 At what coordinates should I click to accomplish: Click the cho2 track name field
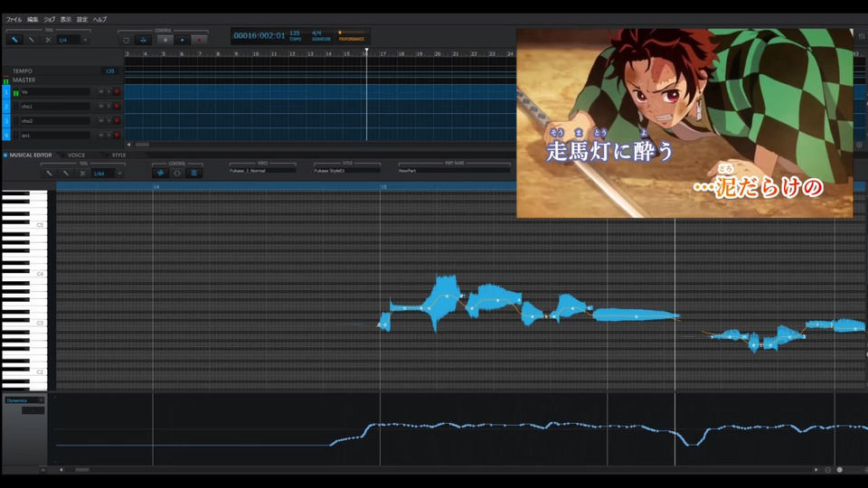coord(55,120)
